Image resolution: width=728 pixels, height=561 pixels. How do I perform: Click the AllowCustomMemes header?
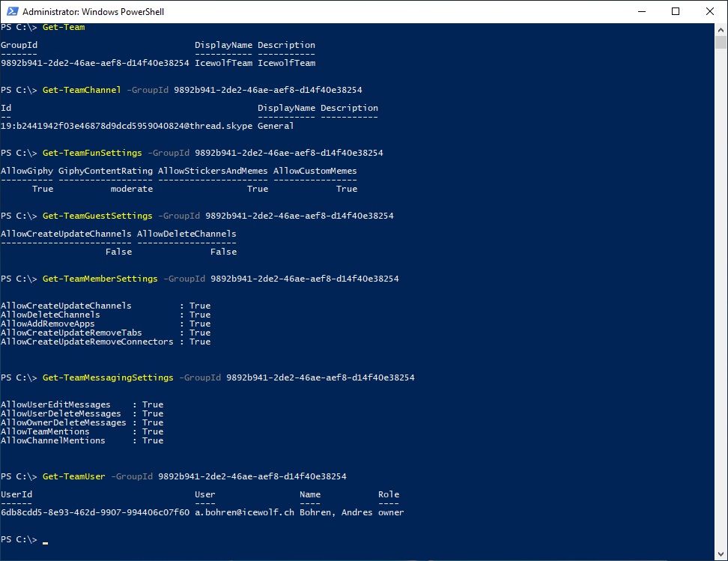click(x=315, y=171)
